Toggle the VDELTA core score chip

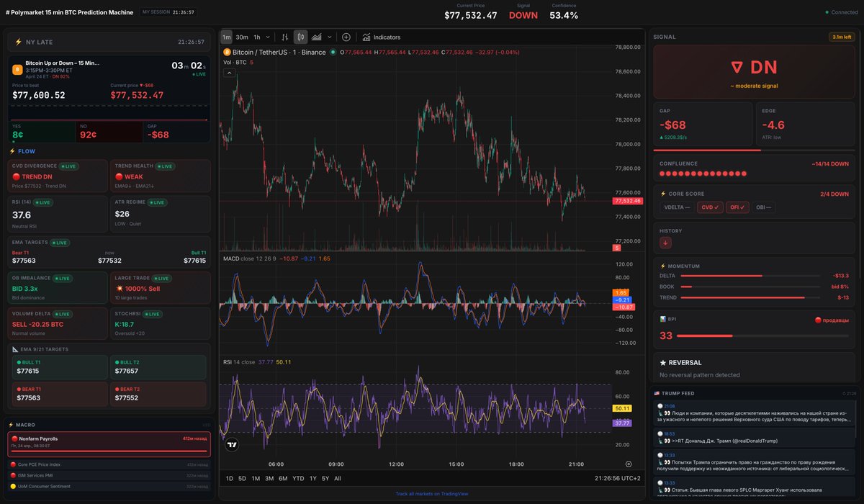(x=678, y=207)
